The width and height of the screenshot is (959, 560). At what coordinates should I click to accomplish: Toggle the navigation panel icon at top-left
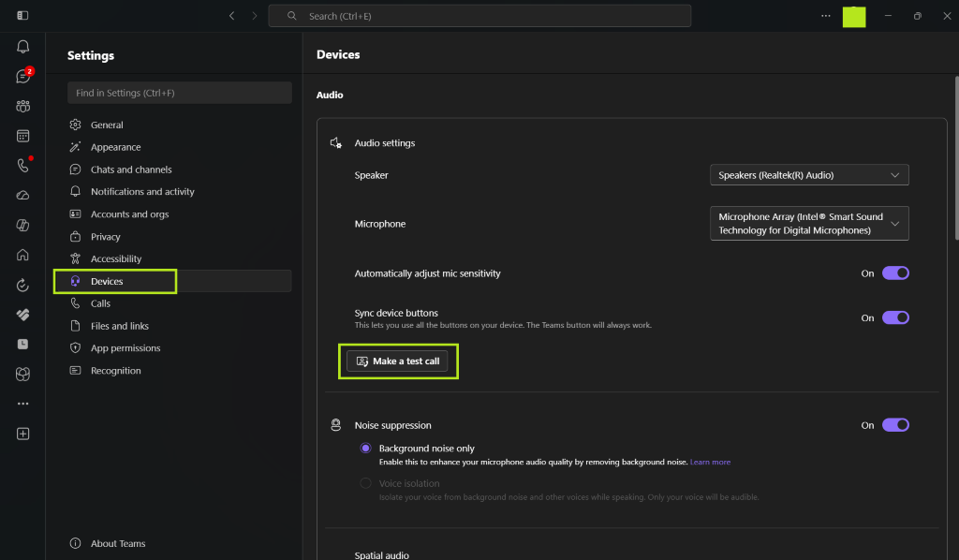point(22,15)
